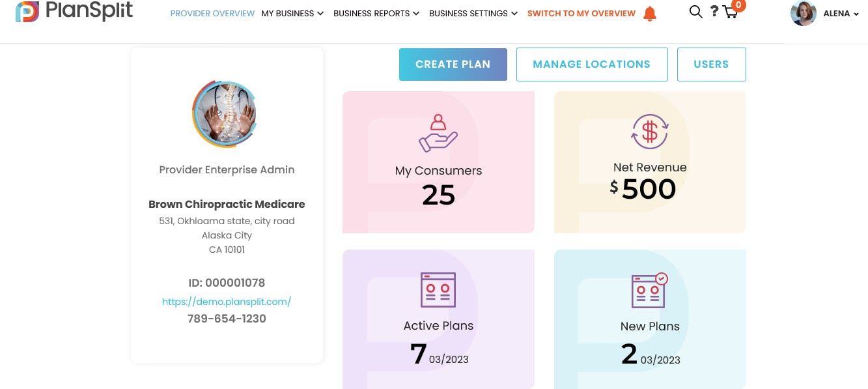The image size is (868, 389).
Task: Open help question mark icon
Action: pos(714,12)
